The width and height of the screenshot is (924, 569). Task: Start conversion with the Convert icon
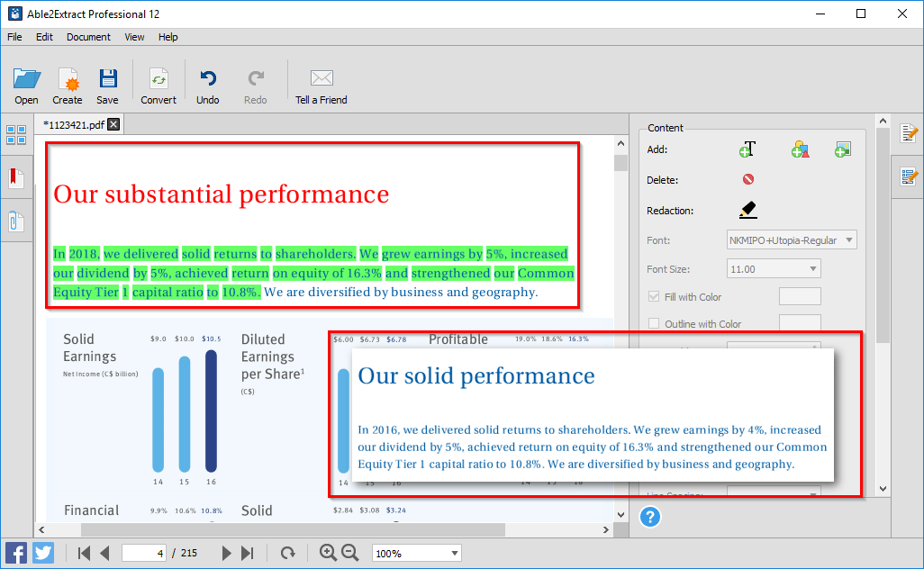click(x=158, y=86)
